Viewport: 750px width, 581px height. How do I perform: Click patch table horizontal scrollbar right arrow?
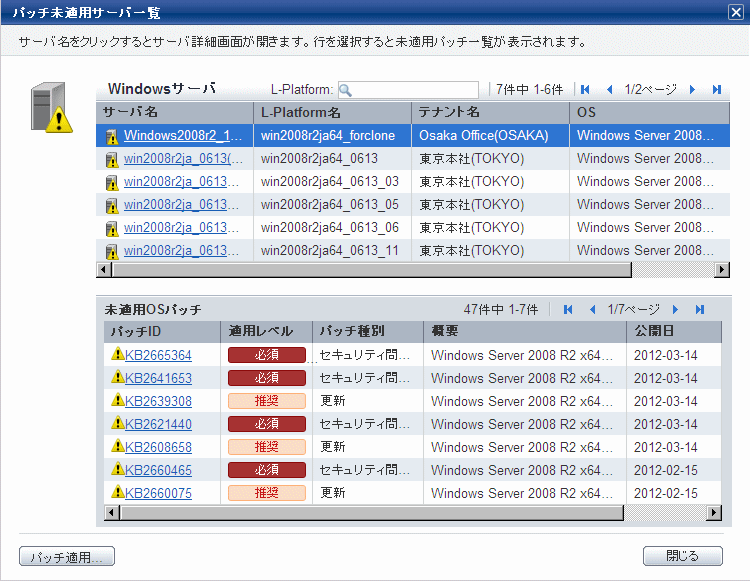[714, 513]
